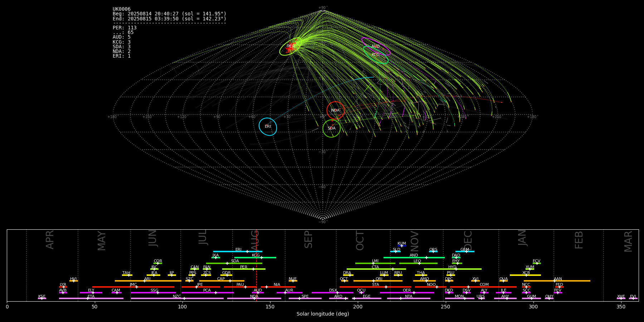
Task: Click the red NDA radiant circle
Action: [x=336, y=110]
